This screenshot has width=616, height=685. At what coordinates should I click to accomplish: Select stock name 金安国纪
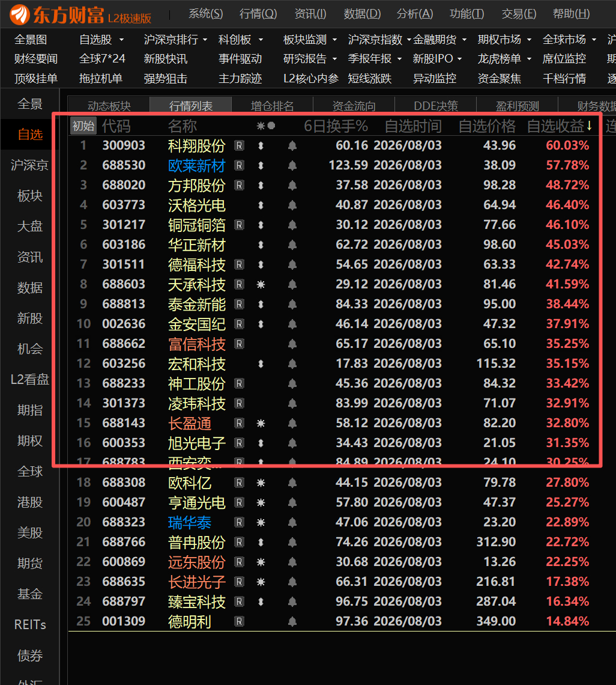coord(196,324)
